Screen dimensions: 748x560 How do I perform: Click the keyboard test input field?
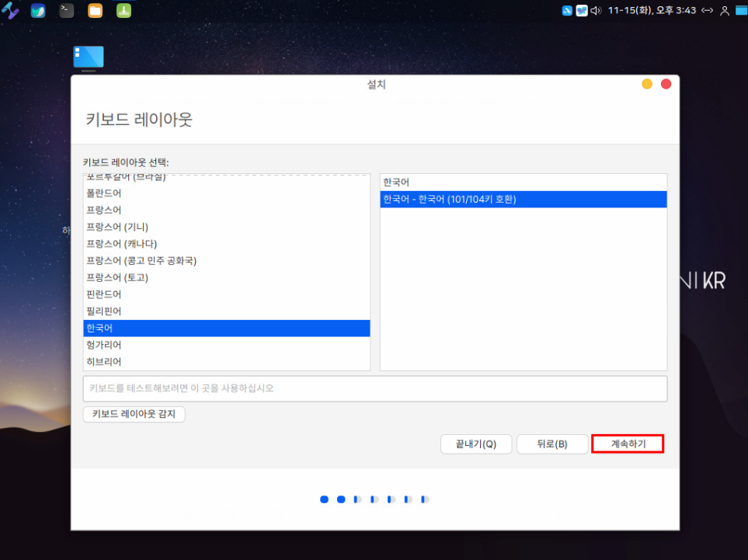click(x=374, y=388)
